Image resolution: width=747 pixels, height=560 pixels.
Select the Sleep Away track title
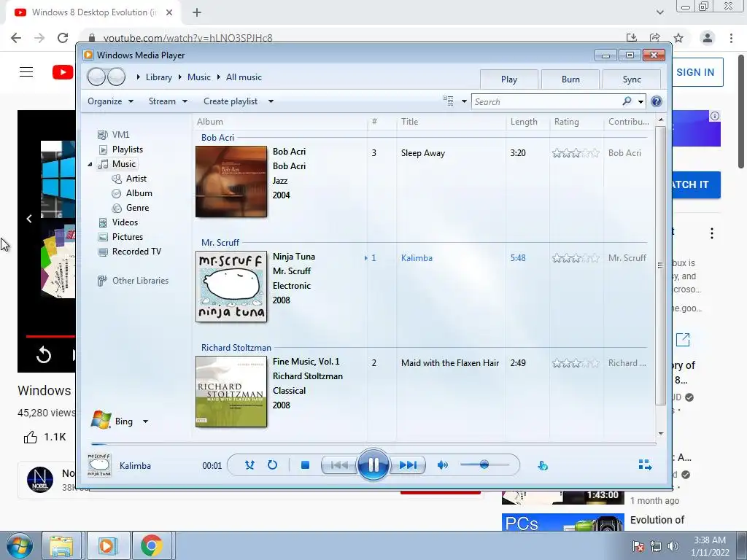click(423, 153)
